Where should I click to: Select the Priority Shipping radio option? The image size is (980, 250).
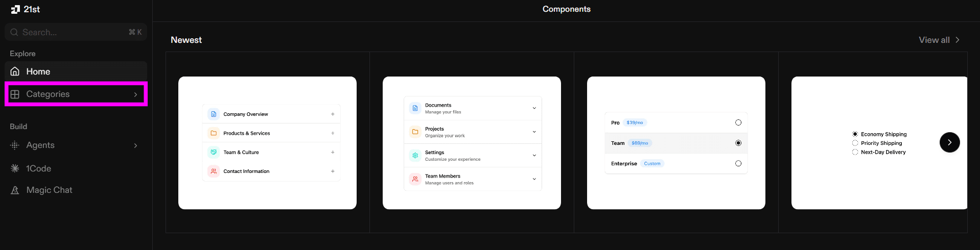pyautogui.click(x=855, y=143)
